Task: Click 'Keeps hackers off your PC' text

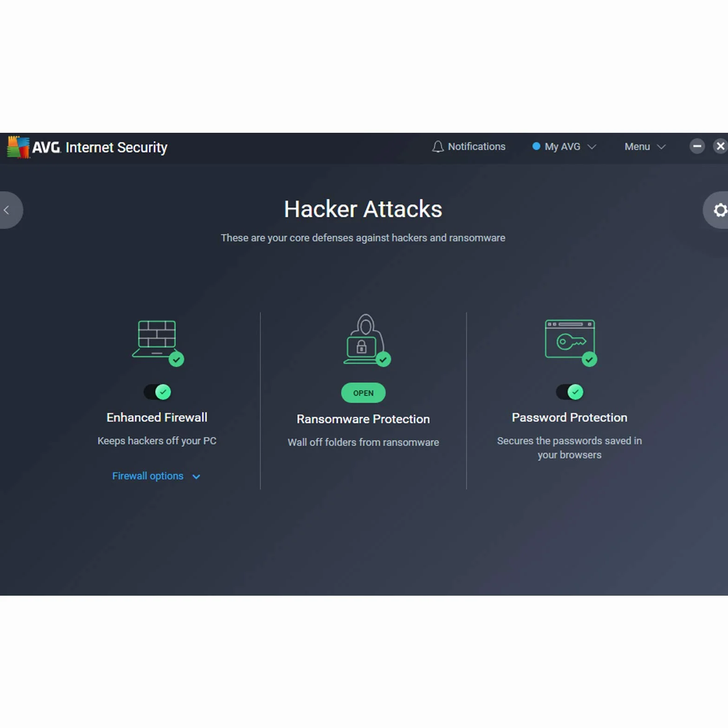Action: [157, 441]
